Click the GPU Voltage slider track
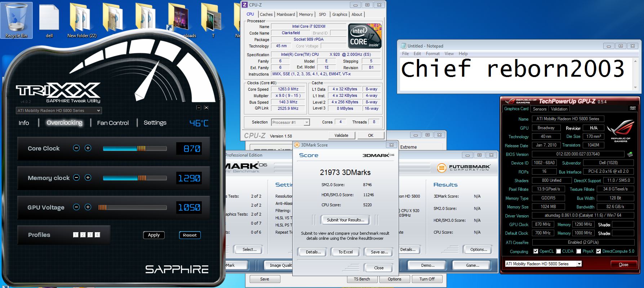 [133, 207]
